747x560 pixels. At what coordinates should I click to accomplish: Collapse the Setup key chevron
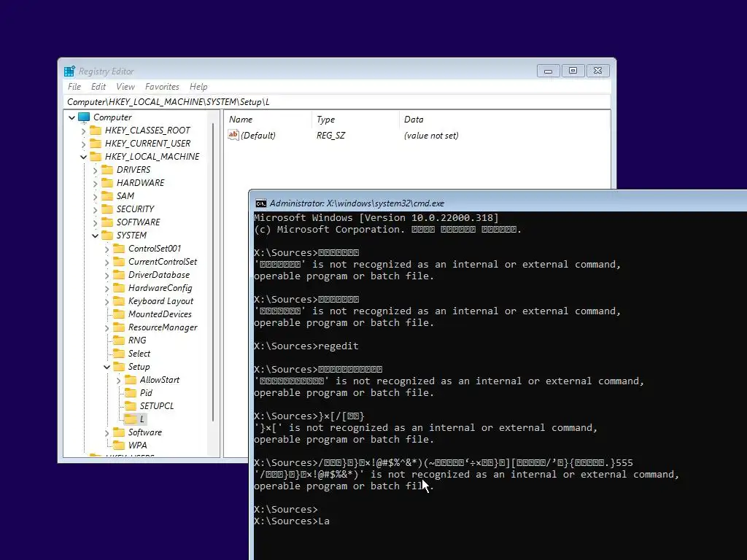pos(107,367)
